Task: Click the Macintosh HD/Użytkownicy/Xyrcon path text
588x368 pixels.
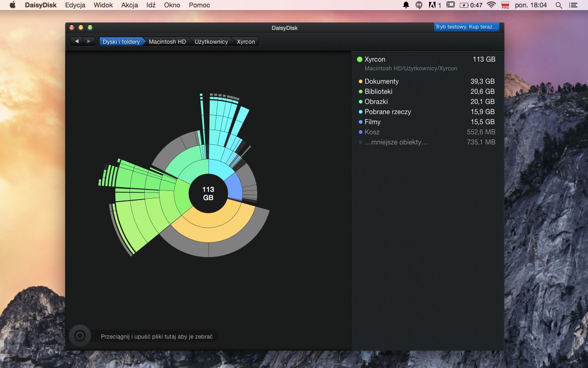Action: (x=411, y=69)
